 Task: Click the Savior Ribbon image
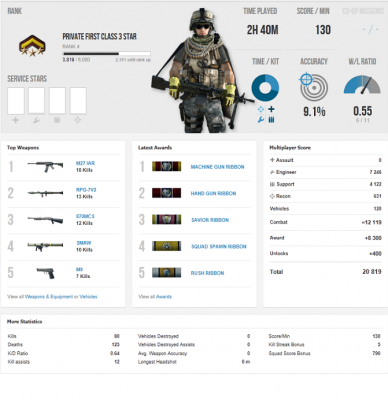(x=167, y=219)
